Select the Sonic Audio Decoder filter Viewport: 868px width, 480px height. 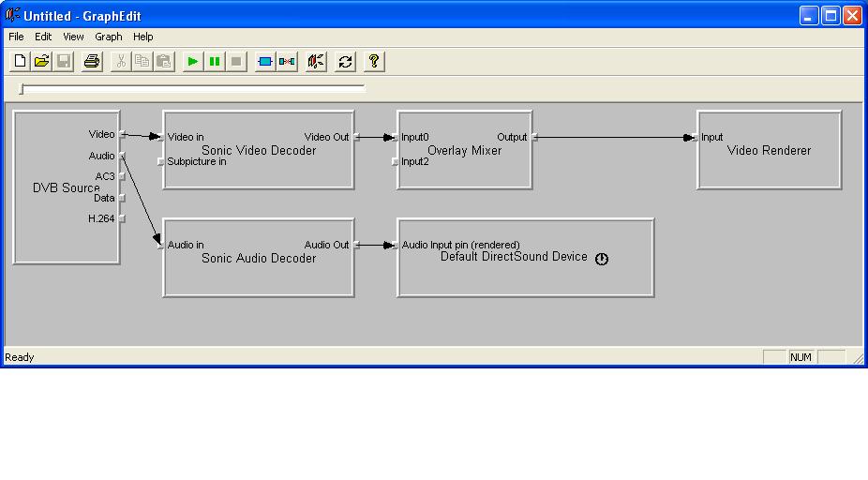click(x=259, y=258)
